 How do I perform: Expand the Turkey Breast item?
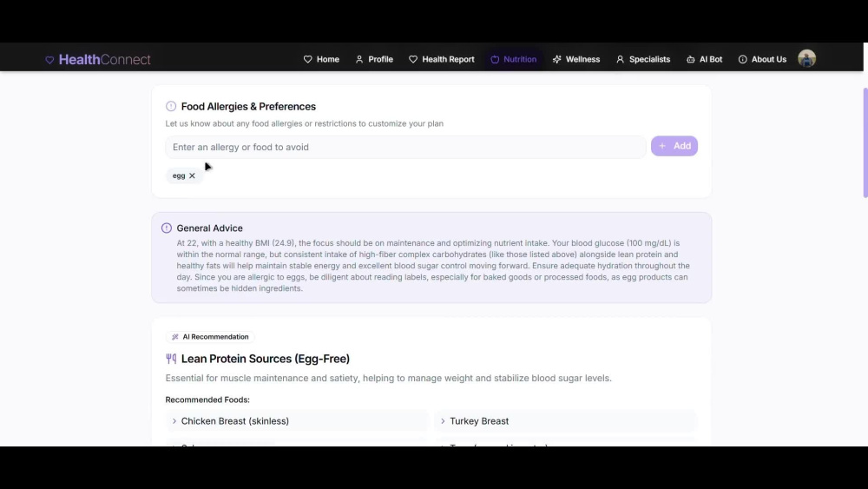point(566,421)
